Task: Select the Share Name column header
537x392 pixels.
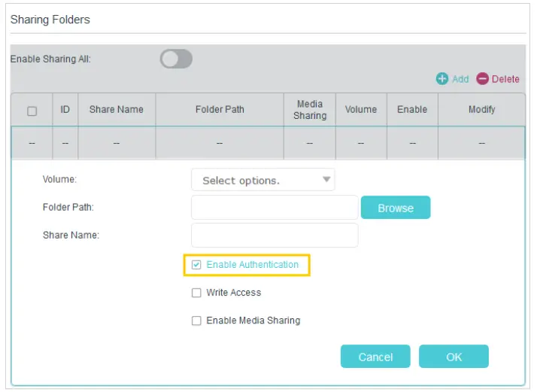Action: point(117,110)
